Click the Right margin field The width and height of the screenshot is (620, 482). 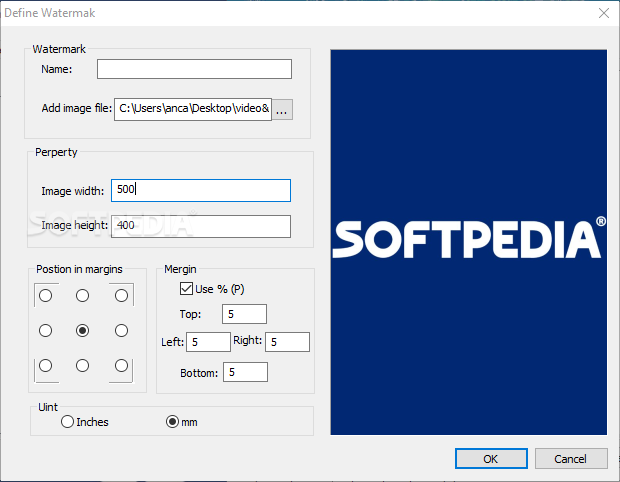[x=287, y=342]
